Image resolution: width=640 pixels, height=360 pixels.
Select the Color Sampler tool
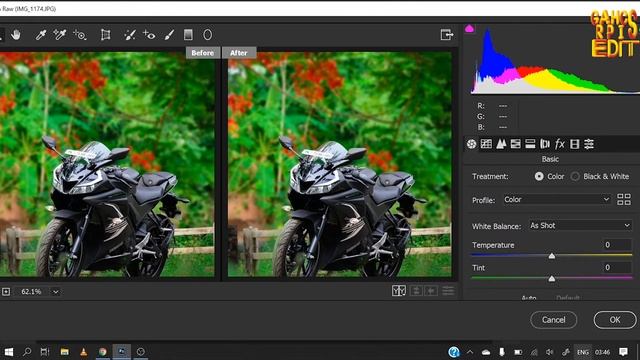click(x=60, y=35)
